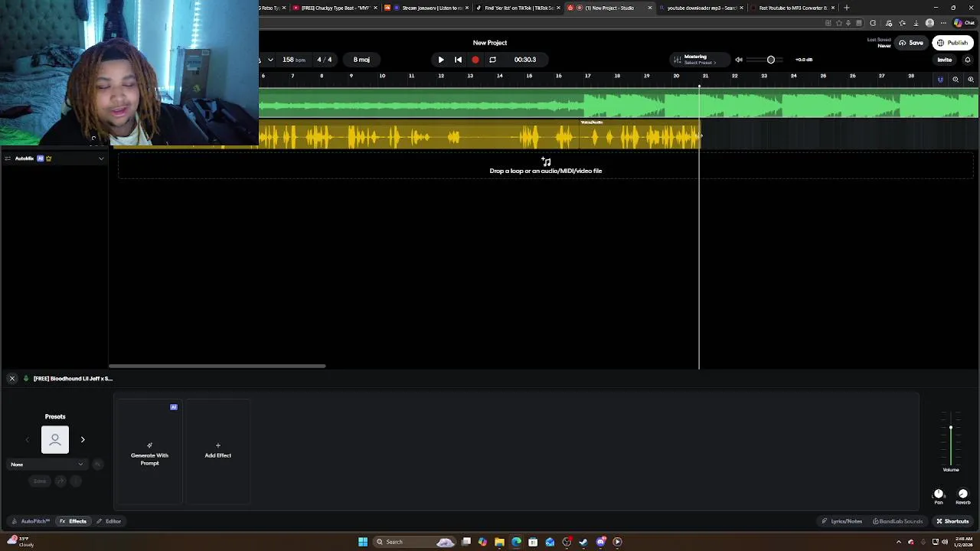Switch to the Stream Jonswerv browser tab

click(x=427, y=8)
